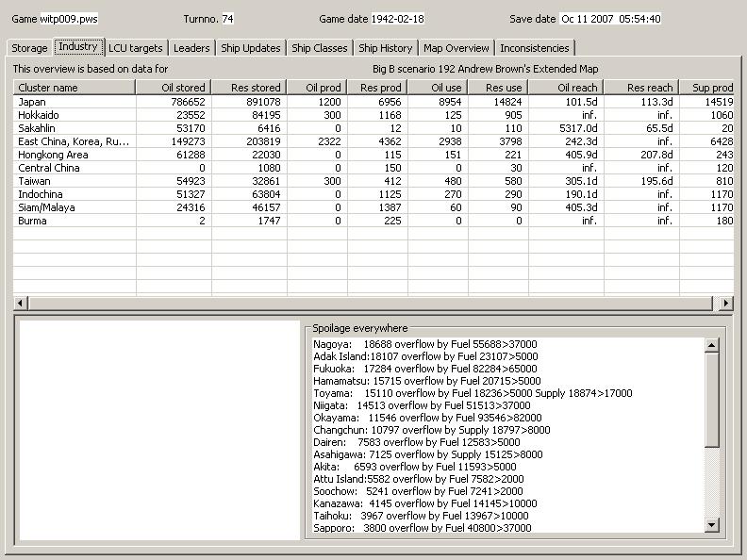Click East China's oil prod value 2322
747x560 pixels.
pos(330,141)
